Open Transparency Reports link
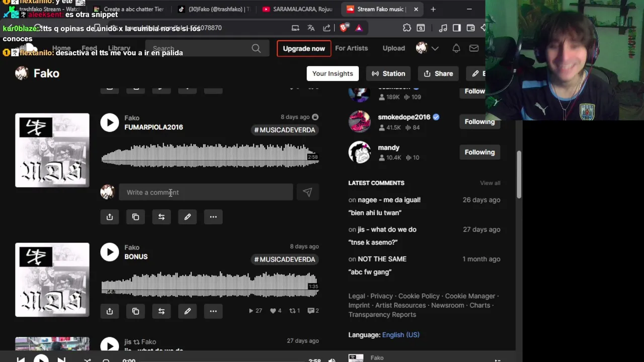 tap(382, 315)
